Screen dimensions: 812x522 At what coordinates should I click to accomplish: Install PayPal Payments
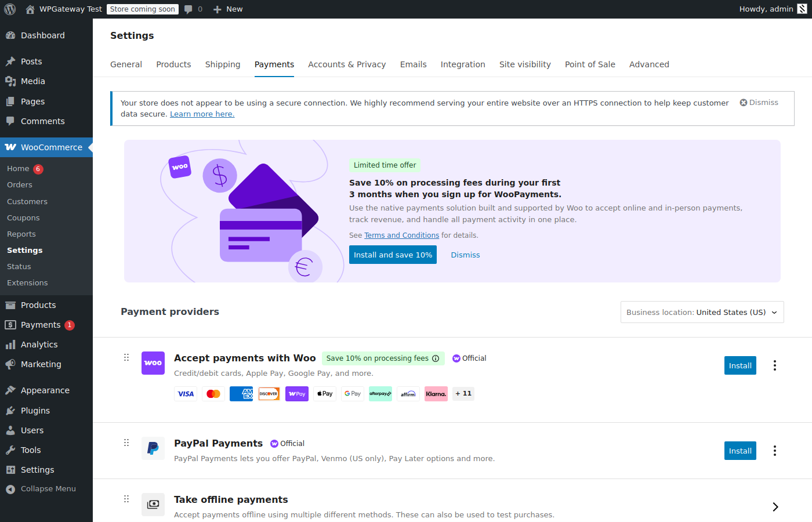740,451
